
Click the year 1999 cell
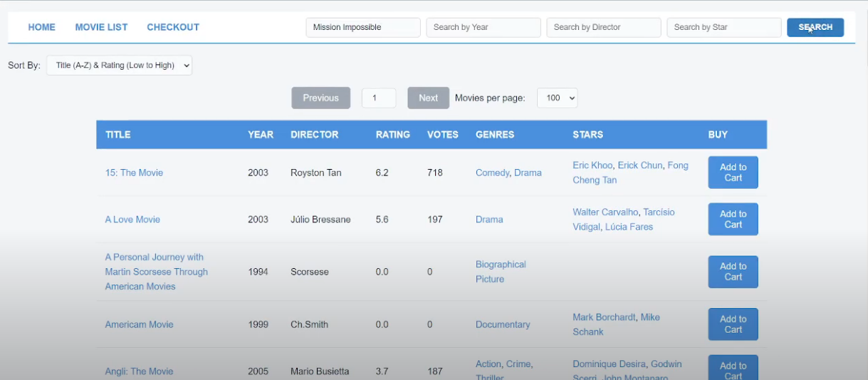pyautogui.click(x=258, y=324)
